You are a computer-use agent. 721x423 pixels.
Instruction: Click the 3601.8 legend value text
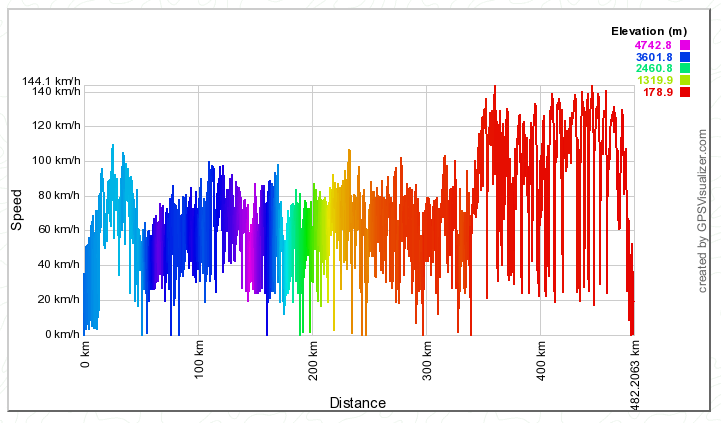click(x=653, y=57)
